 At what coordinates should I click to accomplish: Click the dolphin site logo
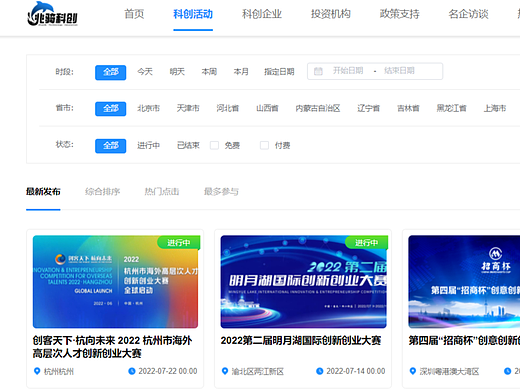[52, 14]
